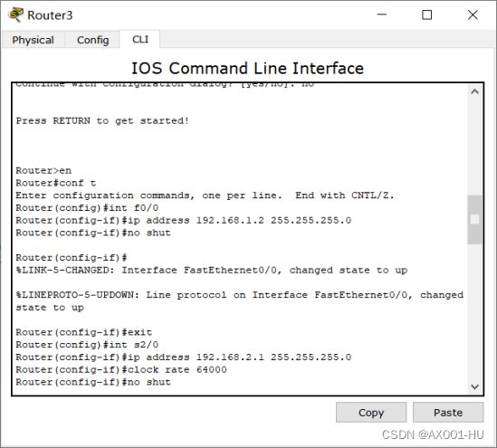Click the Router3 window icon
497x448 pixels.
click(16, 14)
